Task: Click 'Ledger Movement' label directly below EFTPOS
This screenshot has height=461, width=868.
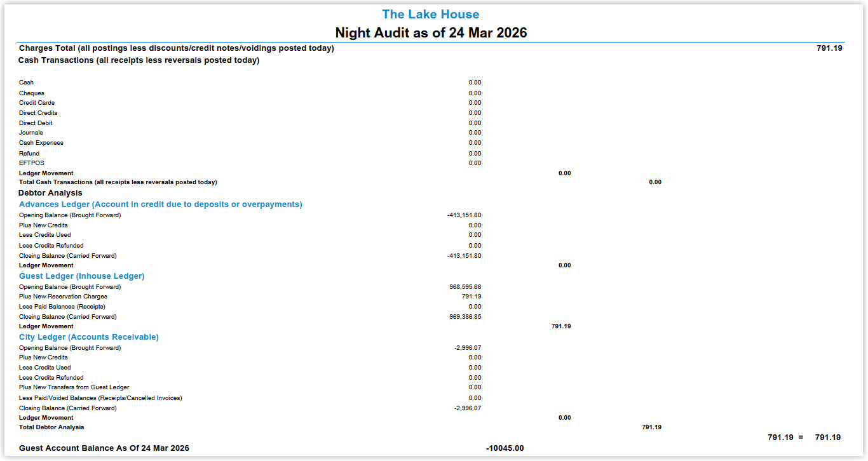Action: [x=46, y=173]
